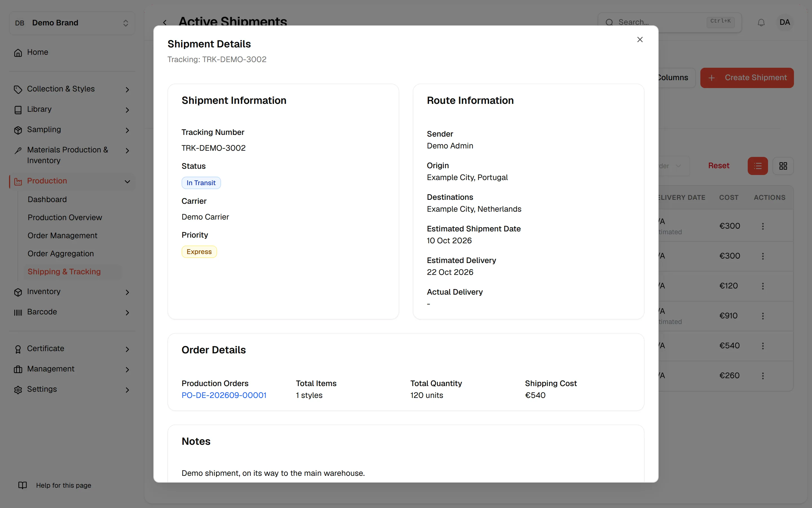Open the Demo Brand switcher dropdown
Image resolution: width=812 pixels, height=508 pixels.
click(x=72, y=23)
